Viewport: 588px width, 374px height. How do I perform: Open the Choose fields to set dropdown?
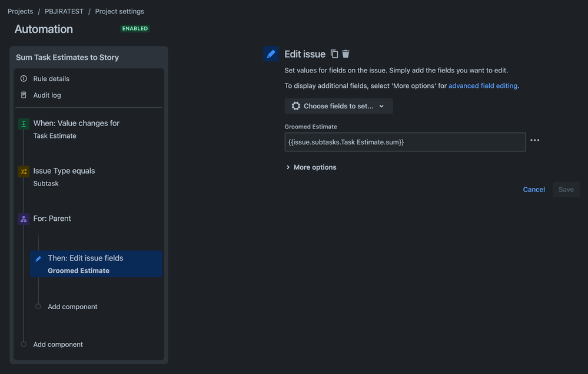338,106
